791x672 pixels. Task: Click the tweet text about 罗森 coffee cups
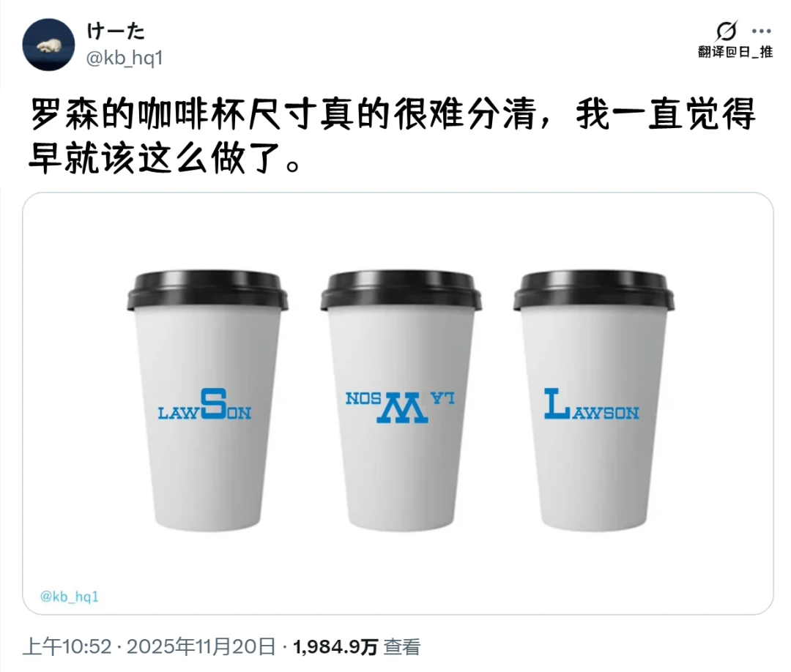pos(393,136)
